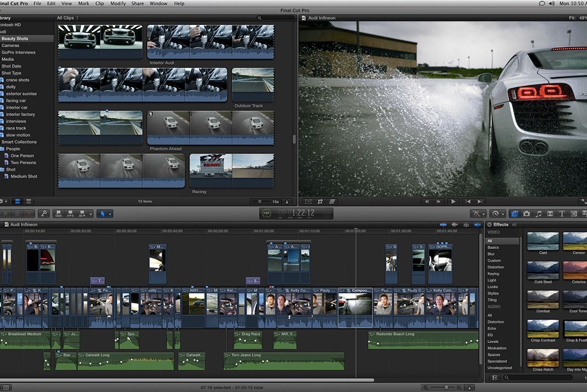Select the Beauty Shots keyword collection
The image size is (587, 392).
click(15, 39)
